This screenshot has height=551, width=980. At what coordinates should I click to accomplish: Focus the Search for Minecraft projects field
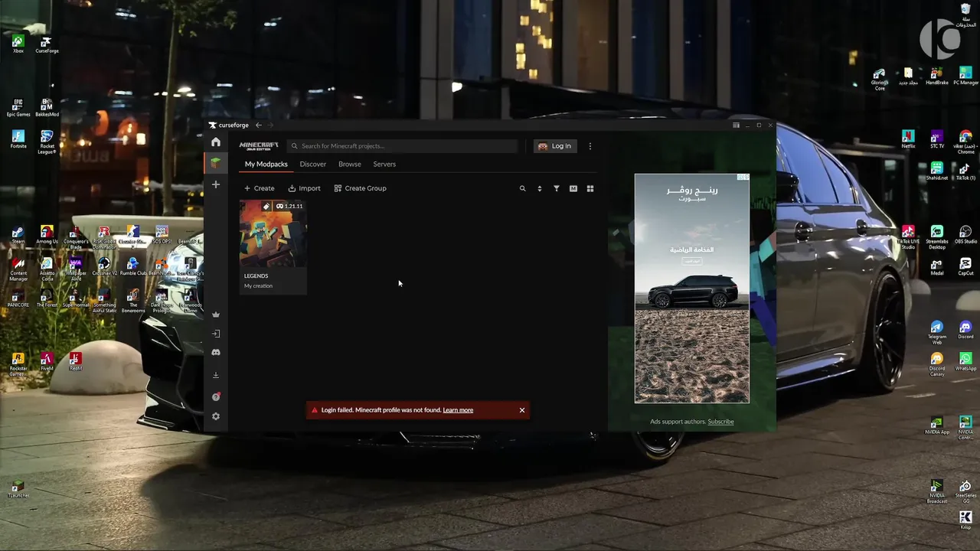(x=403, y=146)
